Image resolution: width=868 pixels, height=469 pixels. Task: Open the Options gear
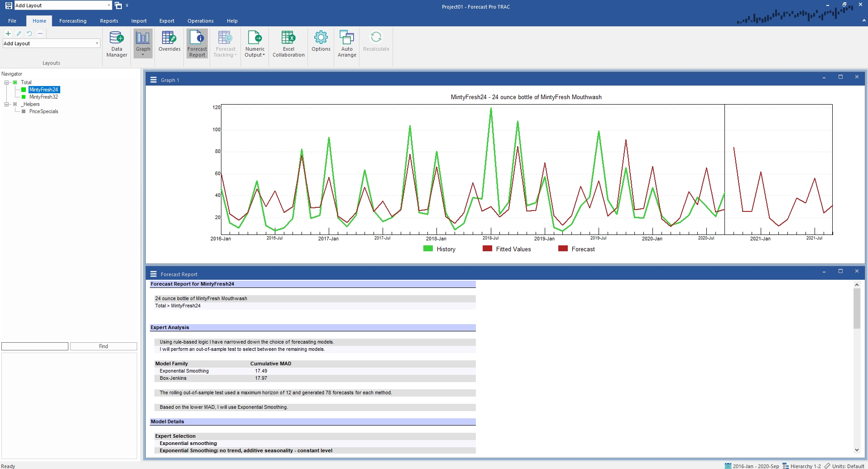click(x=321, y=41)
